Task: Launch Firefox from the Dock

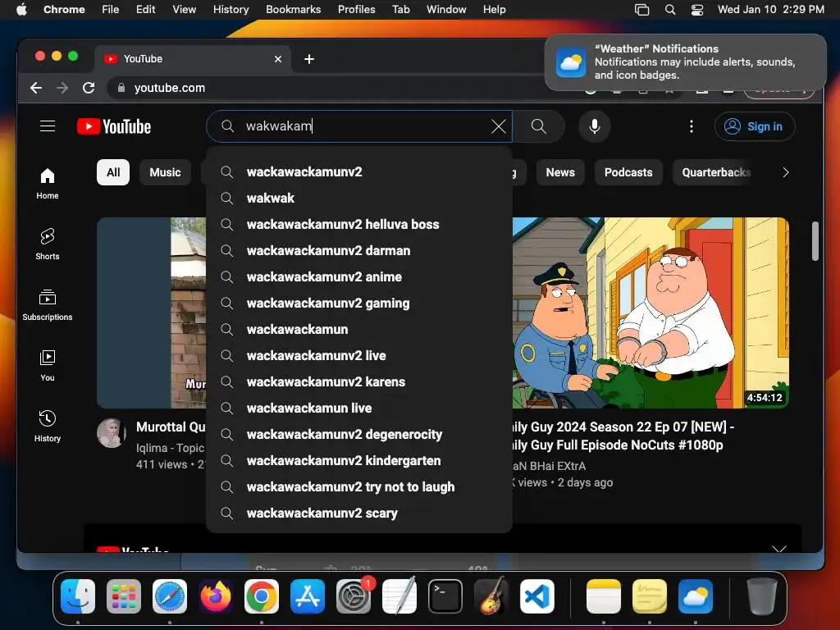Action: coord(216,596)
